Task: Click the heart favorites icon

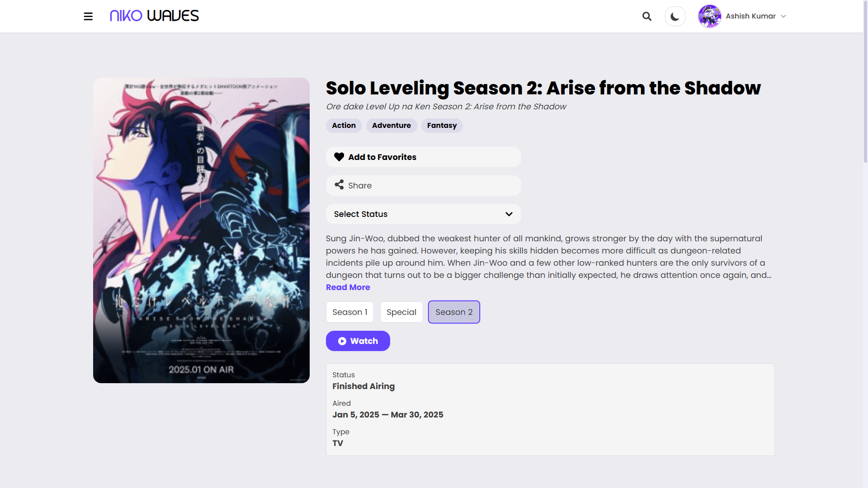Action: coord(339,157)
